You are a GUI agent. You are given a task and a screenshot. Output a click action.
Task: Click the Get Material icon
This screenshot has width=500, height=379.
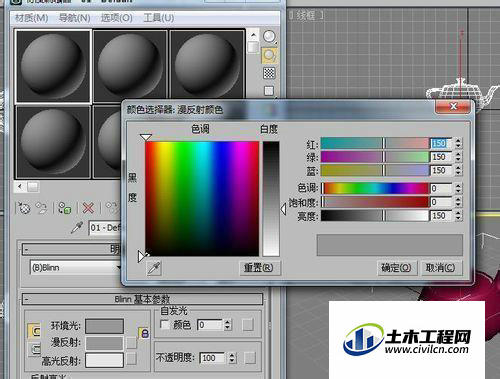(24, 208)
